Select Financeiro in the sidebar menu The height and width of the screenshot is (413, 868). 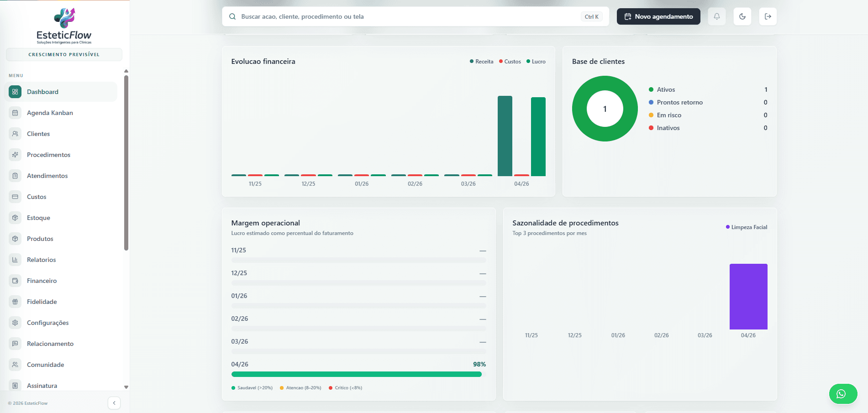point(42,280)
